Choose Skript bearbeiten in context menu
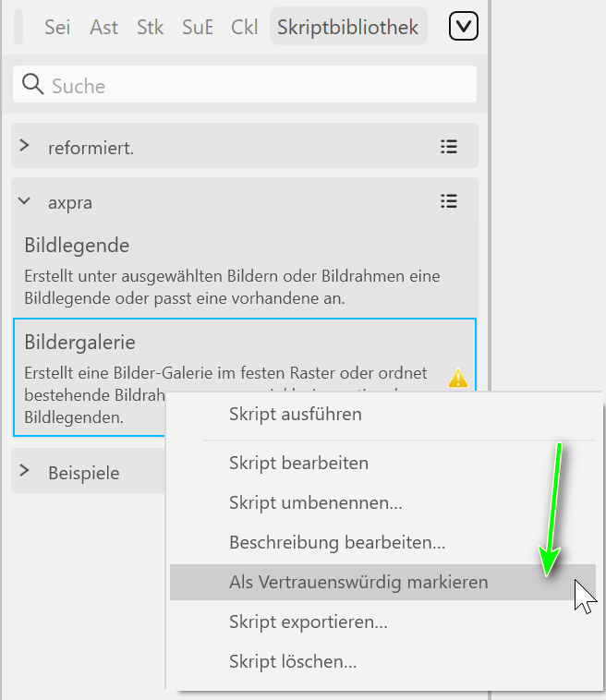 pos(382,463)
